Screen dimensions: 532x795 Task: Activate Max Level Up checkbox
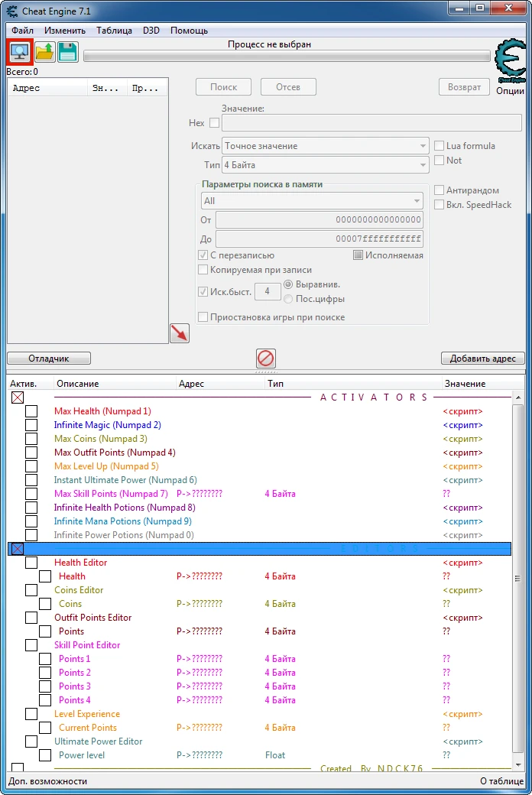pos(31,466)
